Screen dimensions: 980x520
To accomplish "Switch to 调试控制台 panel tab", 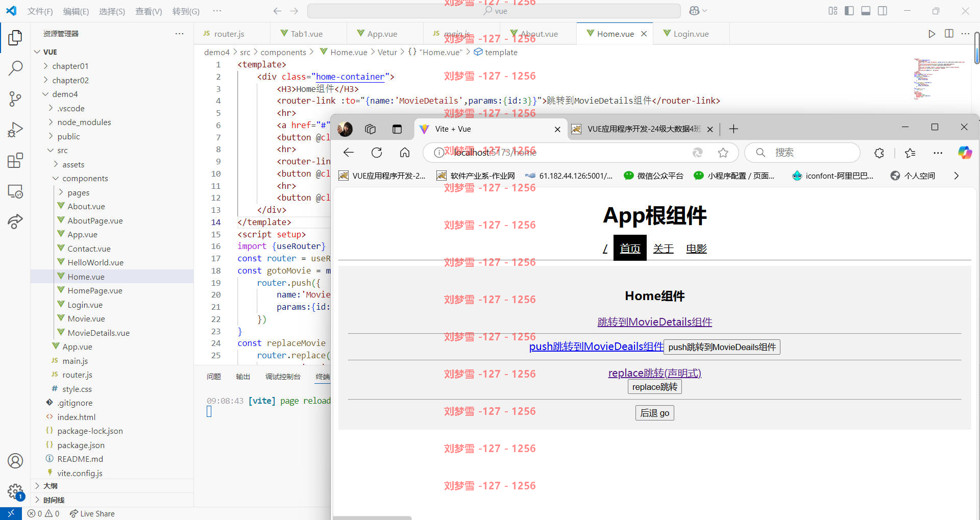I will [283, 377].
